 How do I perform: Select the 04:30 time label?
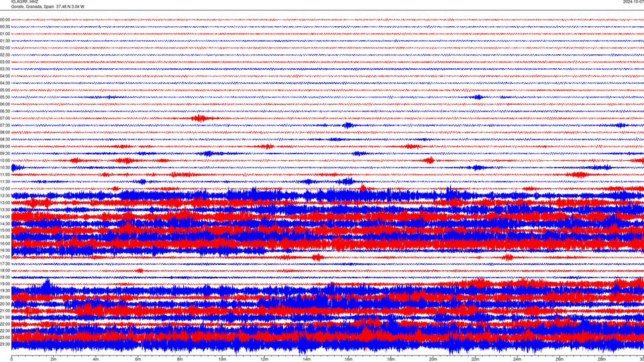[5, 83]
